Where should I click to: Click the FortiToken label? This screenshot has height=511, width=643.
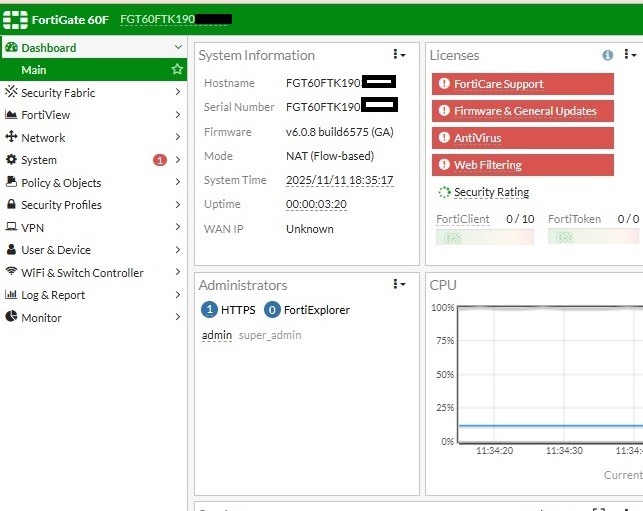575,219
